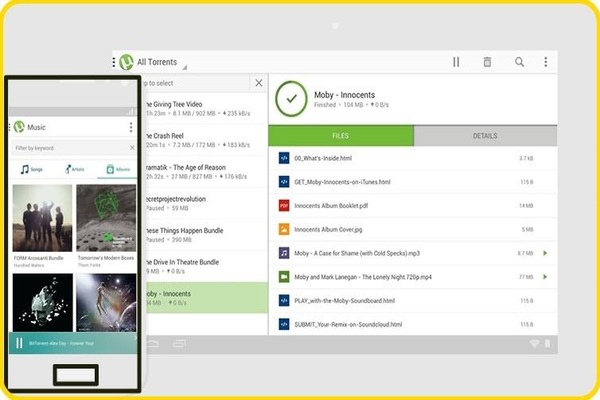
Task: Click the uTorrent logo in phone Music header
Action: [19, 127]
